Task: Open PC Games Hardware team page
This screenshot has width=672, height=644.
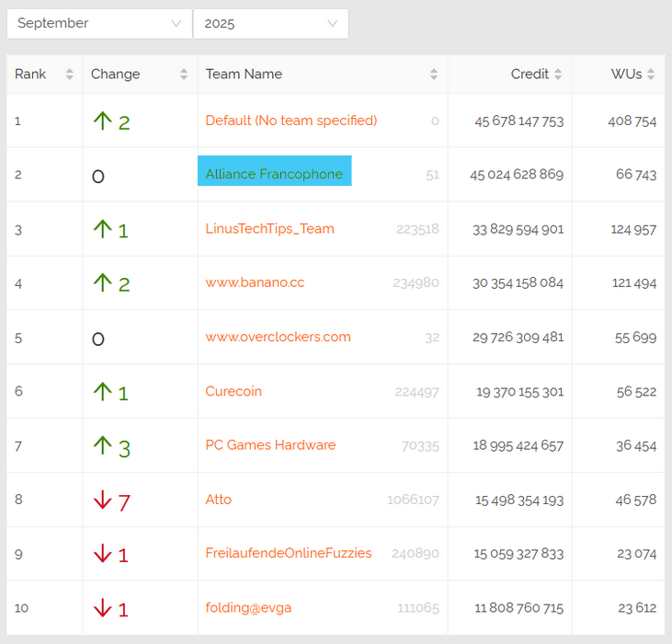Action: [x=270, y=445]
